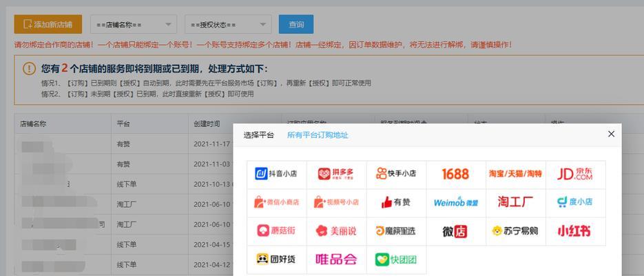
Task: Pick the 微信小商店 platform tile
Action: 277,203
